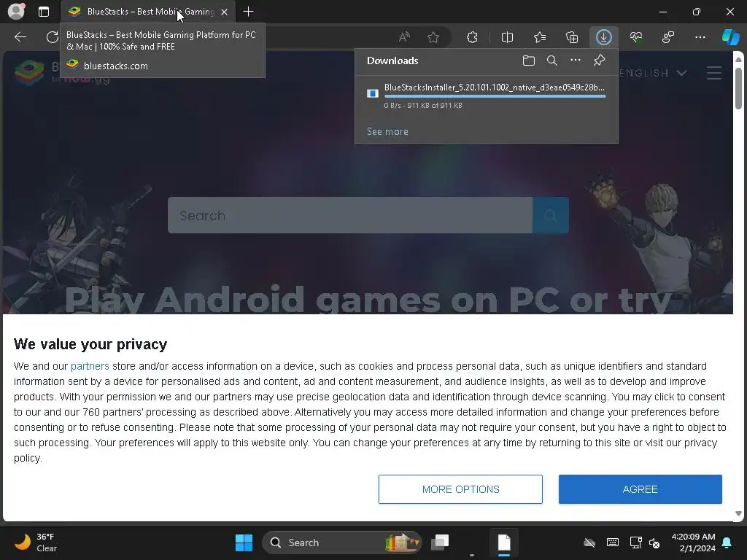Open downloads folder from Downloads panel
Image resolution: width=747 pixels, height=560 pixels.
click(529, 61)
